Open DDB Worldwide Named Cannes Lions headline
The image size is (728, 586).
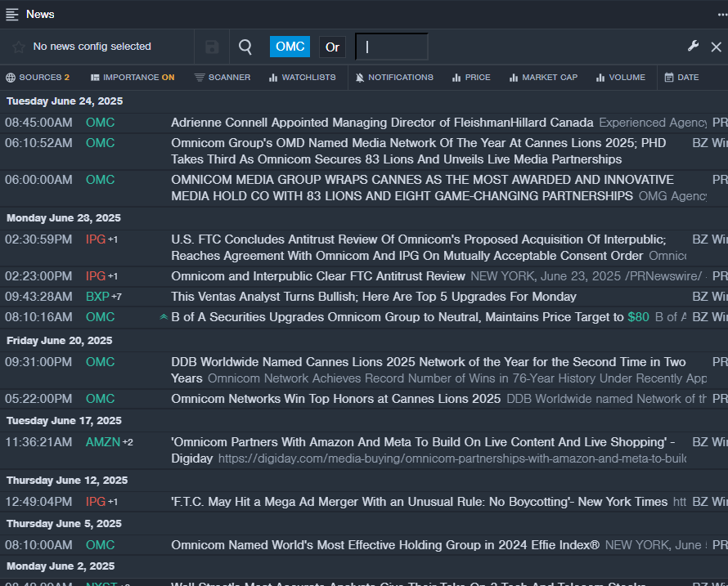[x=428, y=370]
